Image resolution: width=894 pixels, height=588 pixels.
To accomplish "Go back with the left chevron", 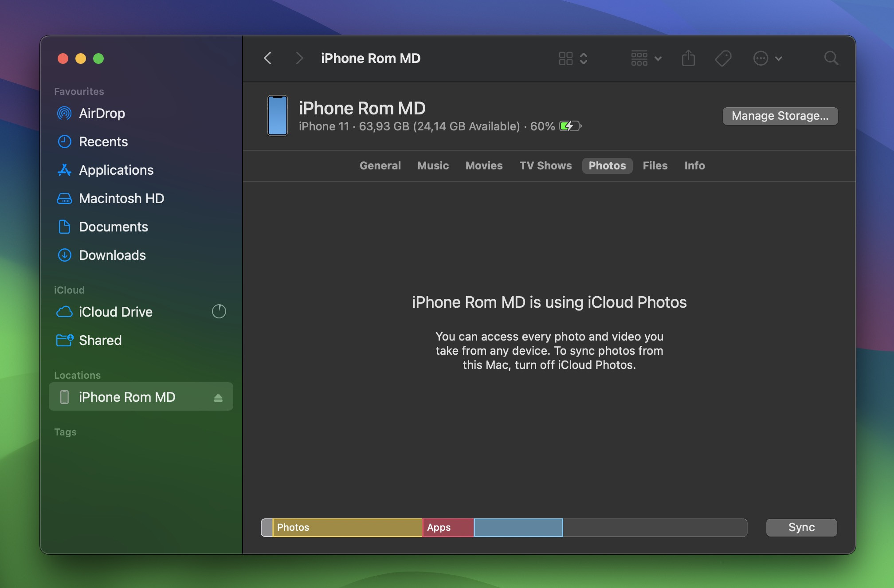I will click(x=267, y=58).
